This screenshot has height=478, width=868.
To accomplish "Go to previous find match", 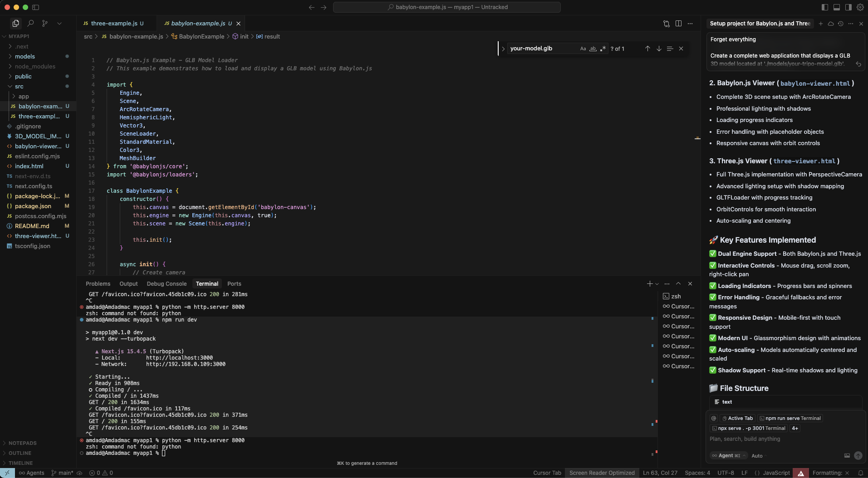I will click(x=647, y=49).
